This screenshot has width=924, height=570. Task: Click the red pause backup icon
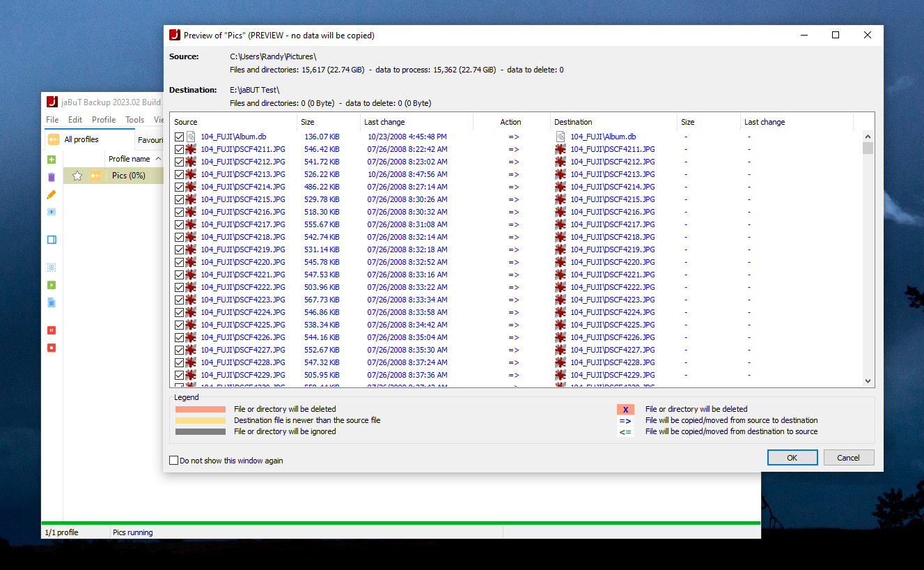pyautogui.click(x=52, y=330)
